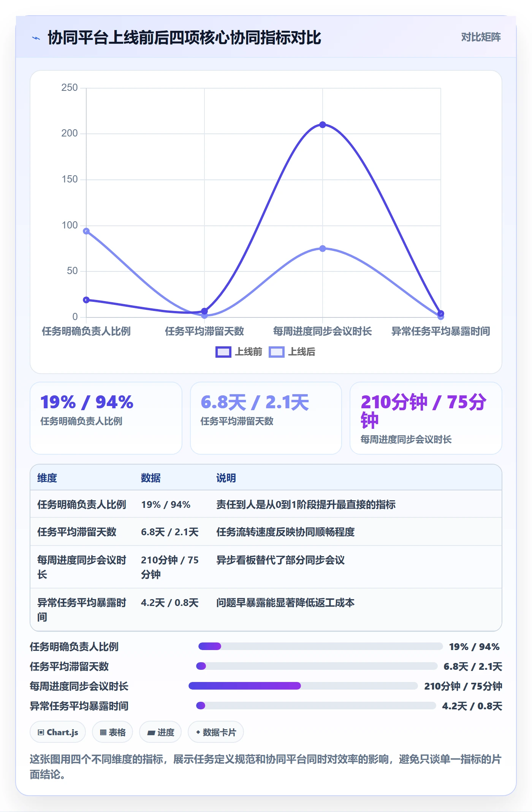Click the lightning icon beside the title
The height and width of the screenshot is (812, 532).
tap(36, 38)
